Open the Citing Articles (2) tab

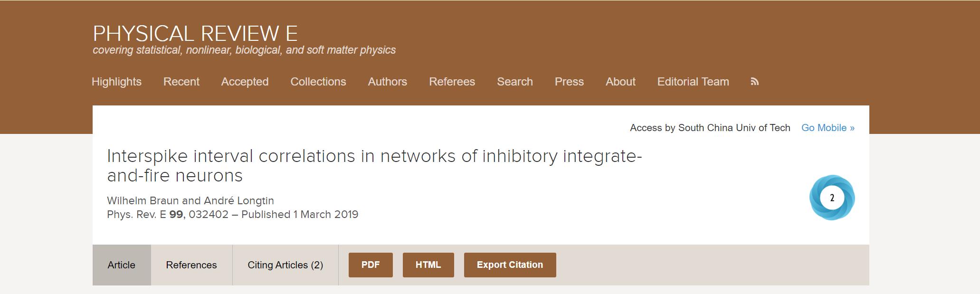[285, 265]
